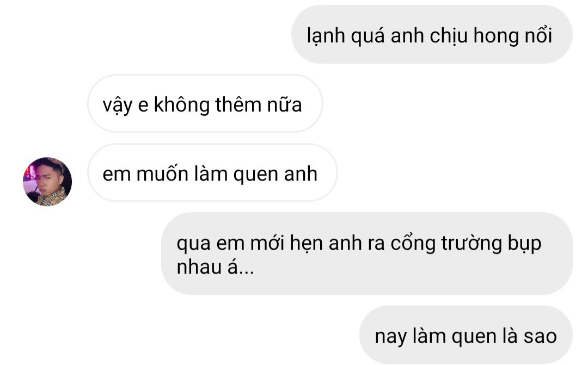Select the 'nay làm quen là sao' message
Image resolution: width=588 pixels, height=365 pixels.
coord(465,335)
